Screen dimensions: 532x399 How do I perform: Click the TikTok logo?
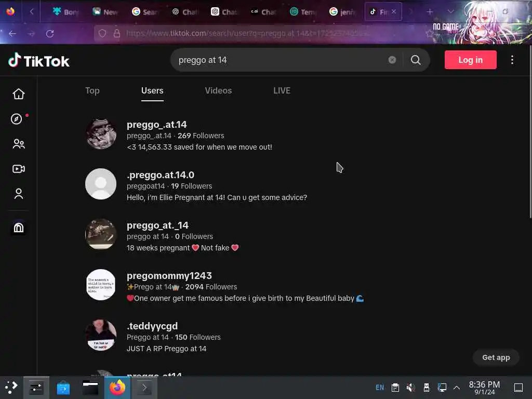(x=38, y=61)
